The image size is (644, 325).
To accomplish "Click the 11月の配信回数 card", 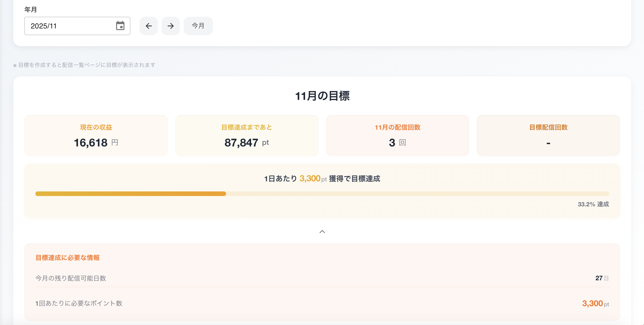I will coord(397,135).
